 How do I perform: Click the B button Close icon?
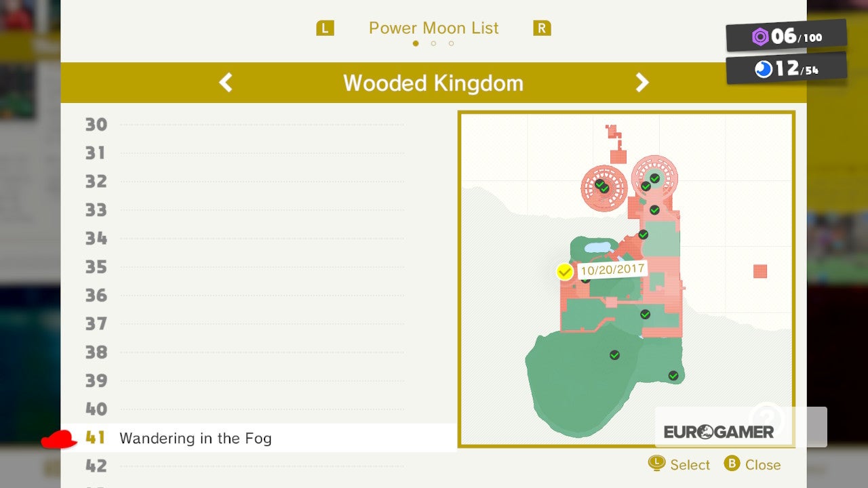tap(732, 464)
